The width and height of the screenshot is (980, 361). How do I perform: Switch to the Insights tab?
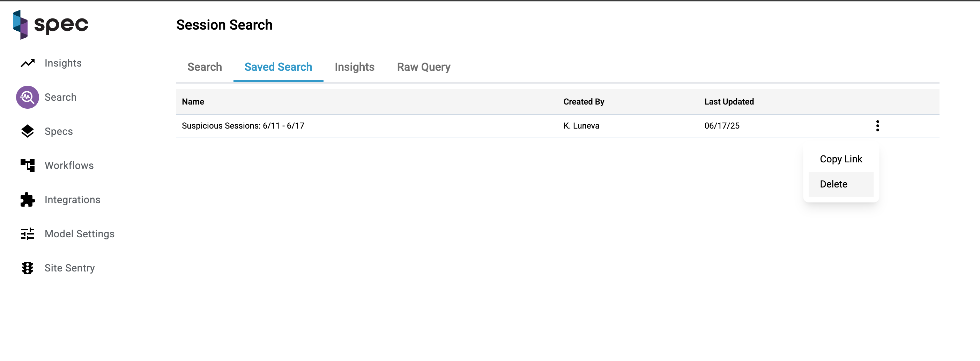tap(354, 67)
